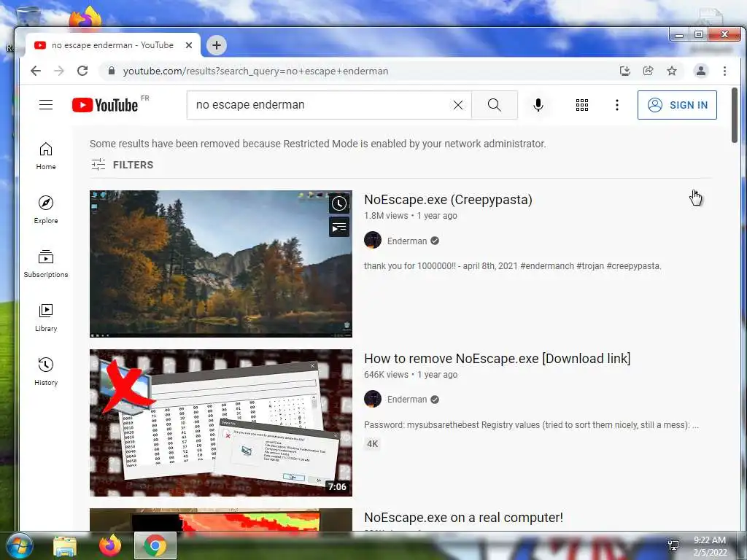Open Enderman channel under Creepypasta video

(x=407, y=241)
